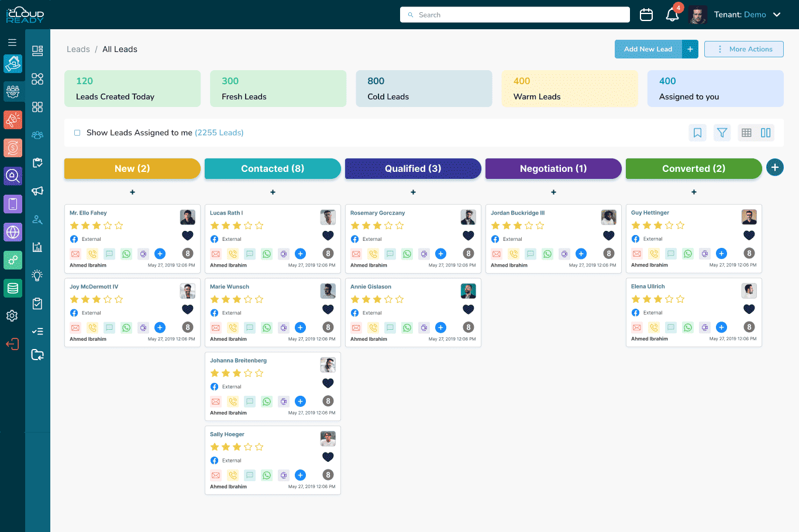
Task: Open the calendar icon in top bar
Action: point(646,15)
